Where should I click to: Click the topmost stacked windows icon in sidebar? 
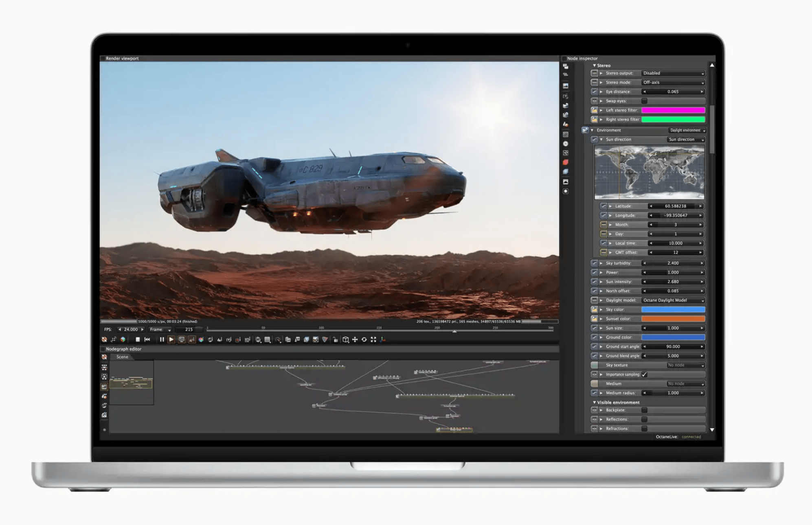566,66
